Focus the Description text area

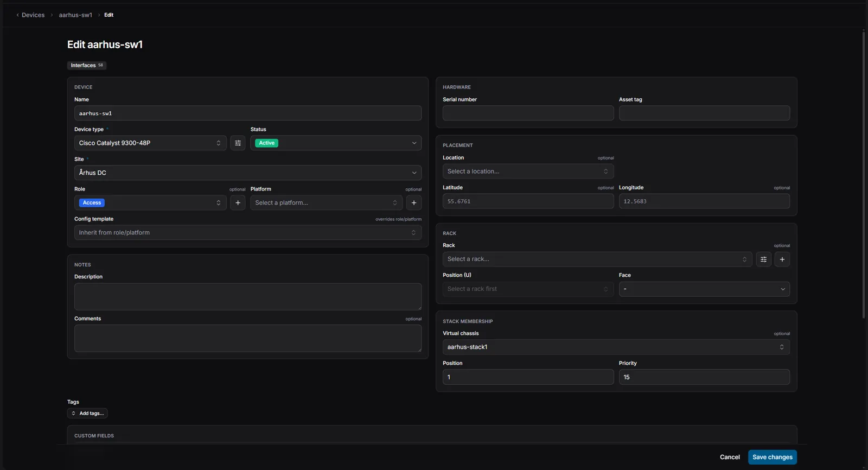248,296
